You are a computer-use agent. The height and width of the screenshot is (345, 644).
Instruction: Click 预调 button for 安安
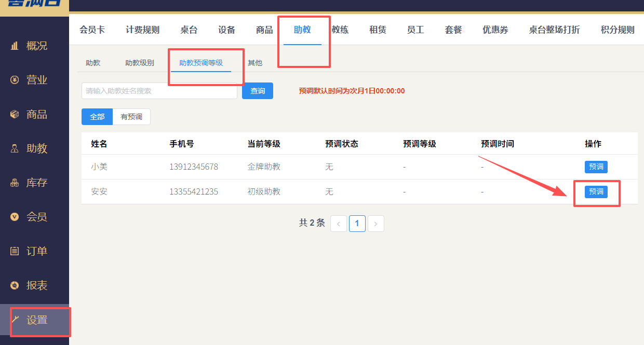[x=596, y=191]
